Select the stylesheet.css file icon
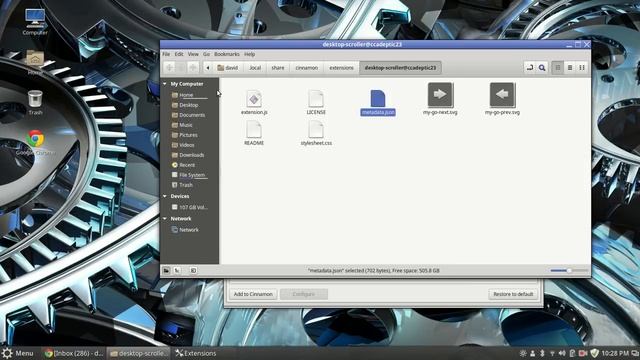This screenshot has width=640, height=360. click(316, 130)
